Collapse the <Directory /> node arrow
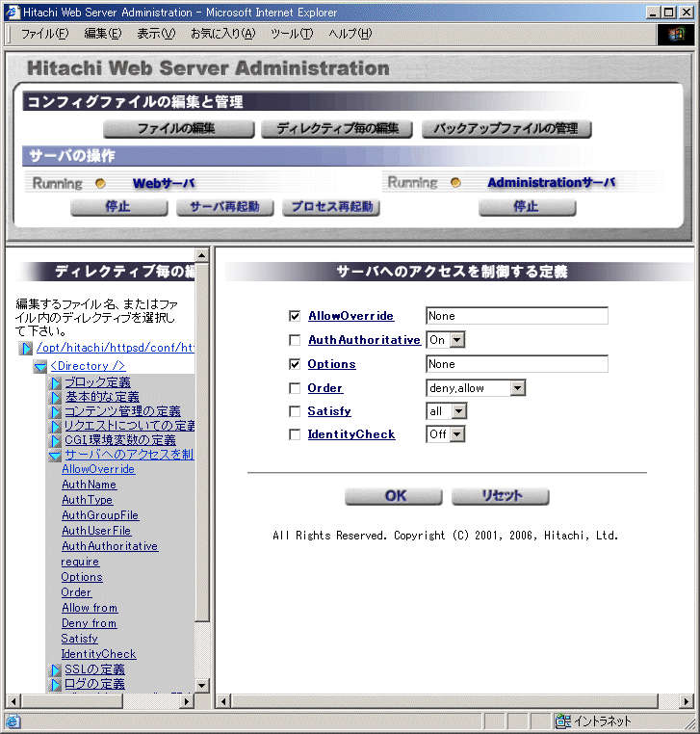 [40, 367]
